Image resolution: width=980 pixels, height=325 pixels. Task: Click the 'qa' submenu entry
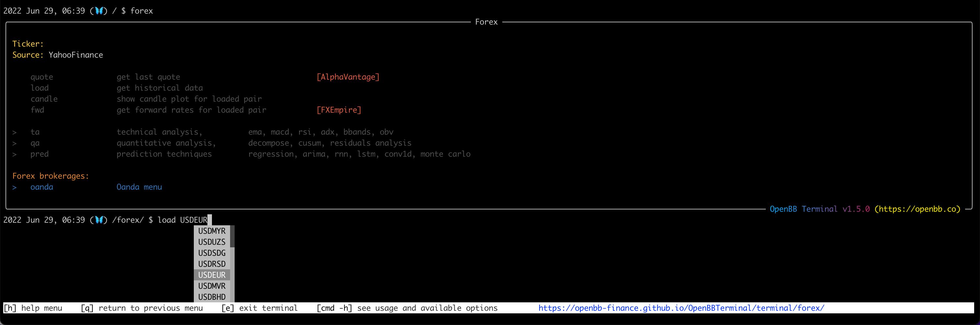pyautogui.click(x=35, y=143)
